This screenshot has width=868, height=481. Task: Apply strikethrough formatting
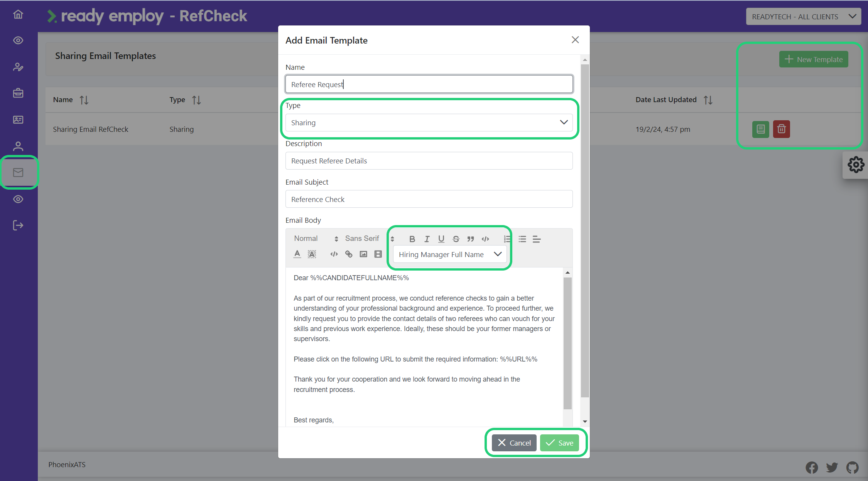(456, 239)
